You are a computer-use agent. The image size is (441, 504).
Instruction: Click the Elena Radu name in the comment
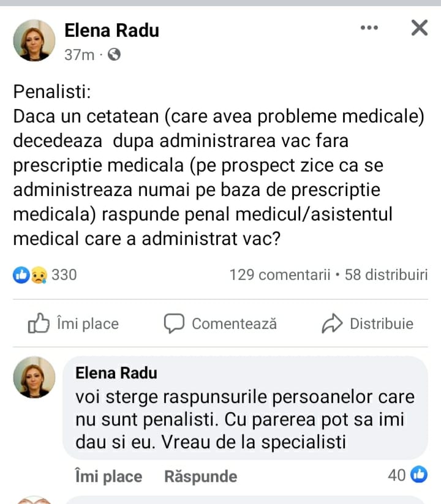[116, 373]
